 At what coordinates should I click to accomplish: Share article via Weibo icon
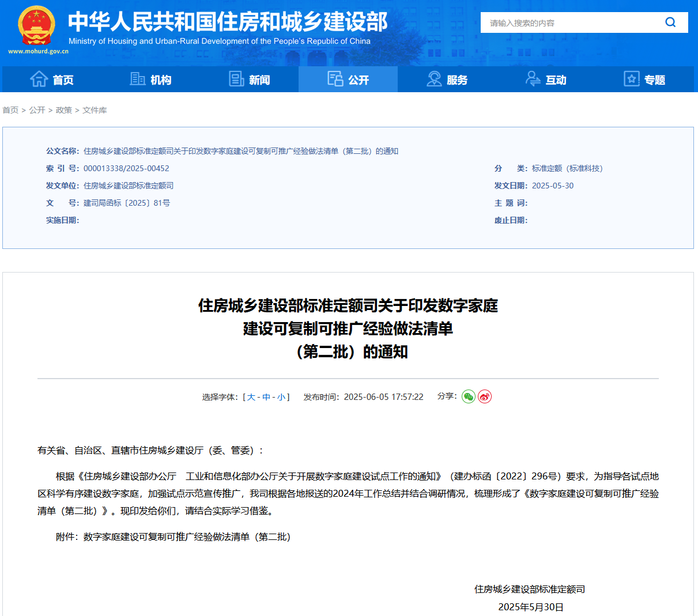(x=485, y=396)
